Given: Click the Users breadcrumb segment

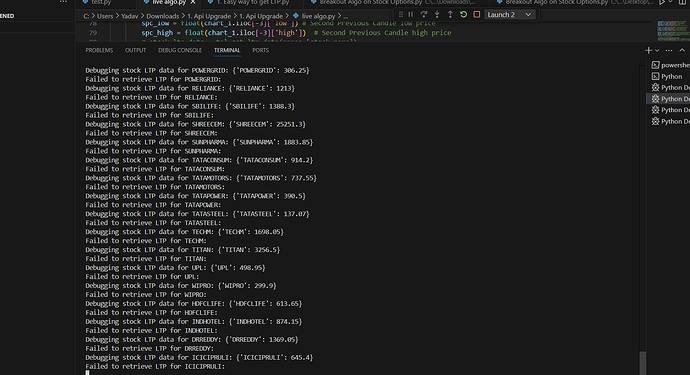Looking at the screenshot, I should click(105, 16).
